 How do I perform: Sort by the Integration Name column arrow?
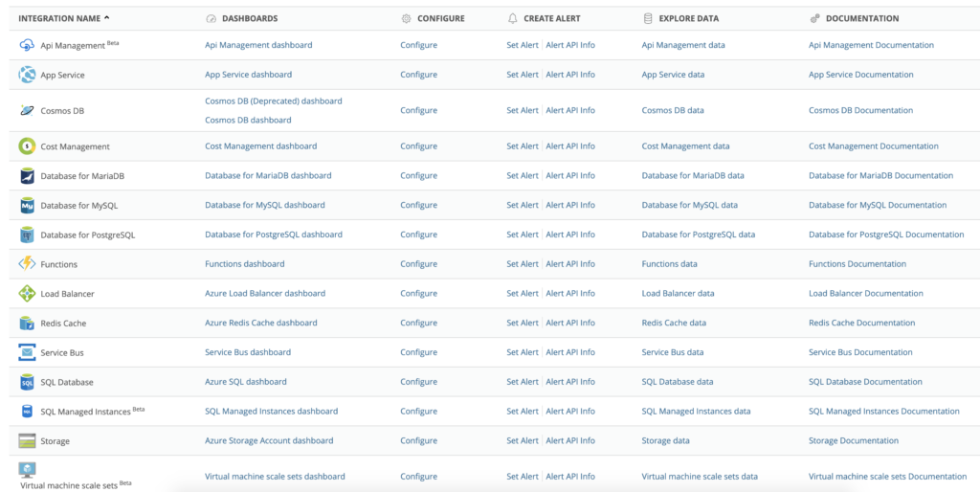[106, 18]
